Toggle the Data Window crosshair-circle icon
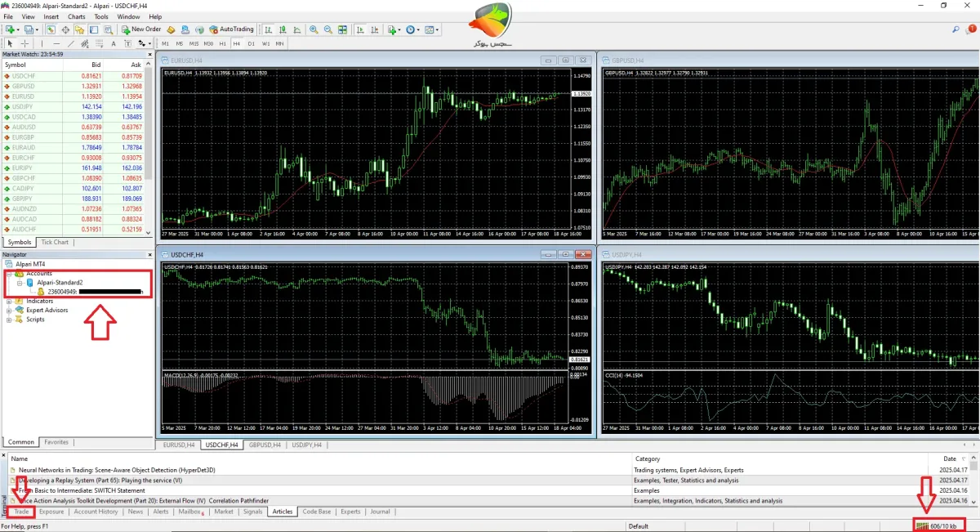 pyautogui.click(x=65, y=29)
